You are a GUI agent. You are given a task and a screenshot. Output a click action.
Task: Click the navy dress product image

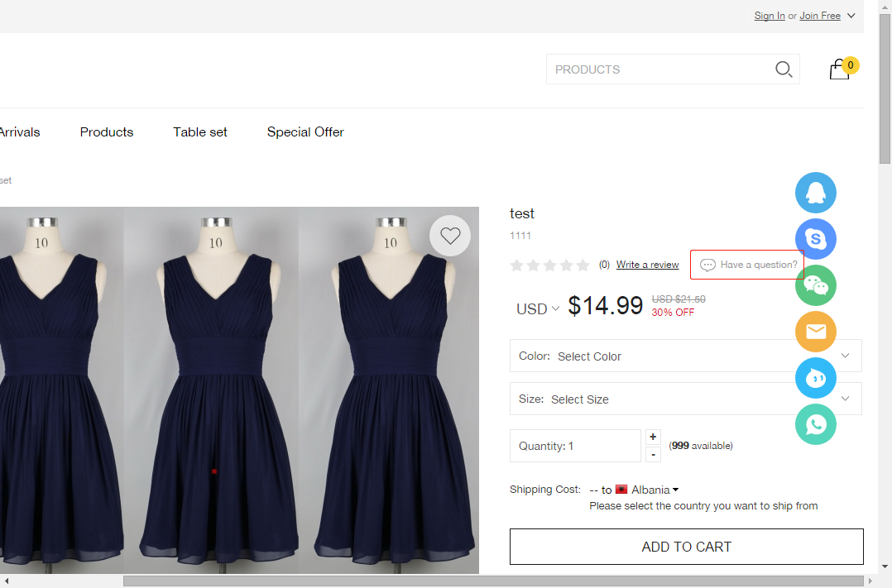pos(239,390)
